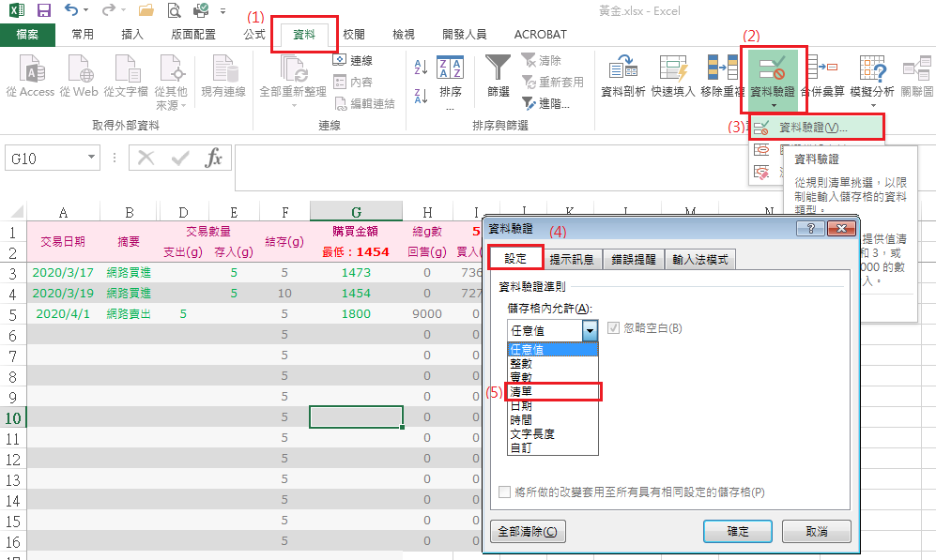
Task: Select row 10 header
Action: [13, 417]
